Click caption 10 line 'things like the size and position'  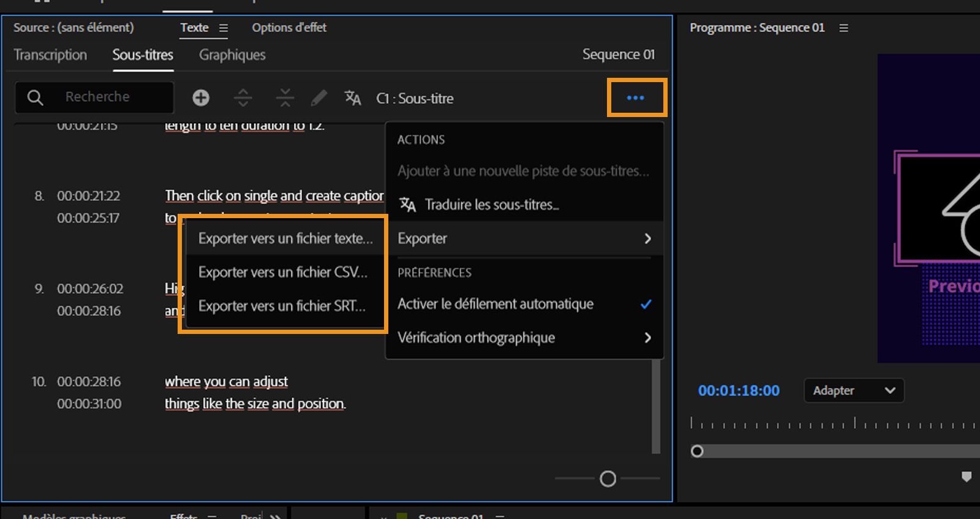tap(255, 404)
